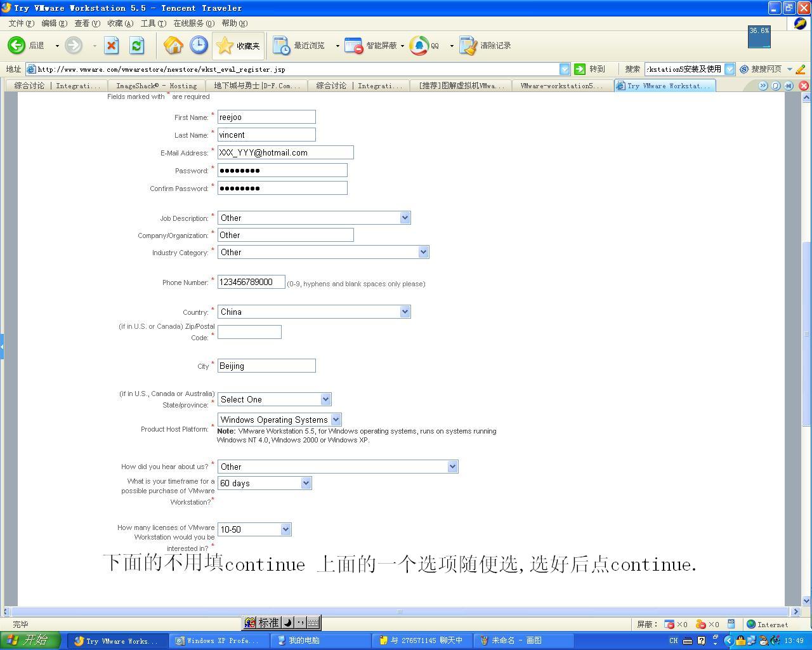Screen dimensions: 812x650
Task: Open the browsing History clock icon
Action: click(x=199, y=45)
